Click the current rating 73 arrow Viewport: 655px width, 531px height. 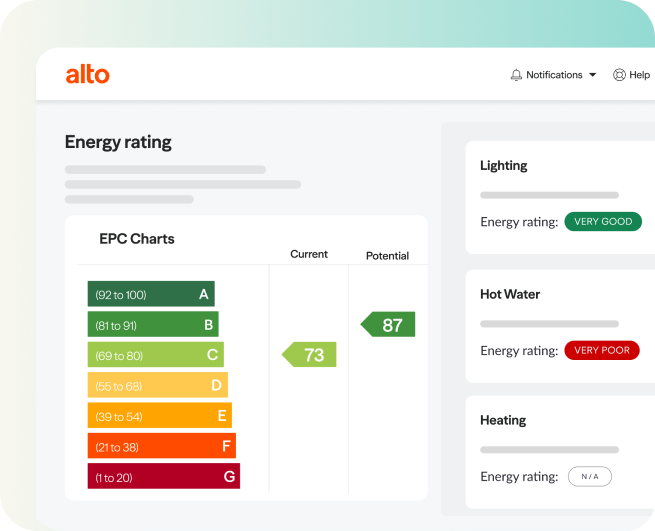click(310, 355)
